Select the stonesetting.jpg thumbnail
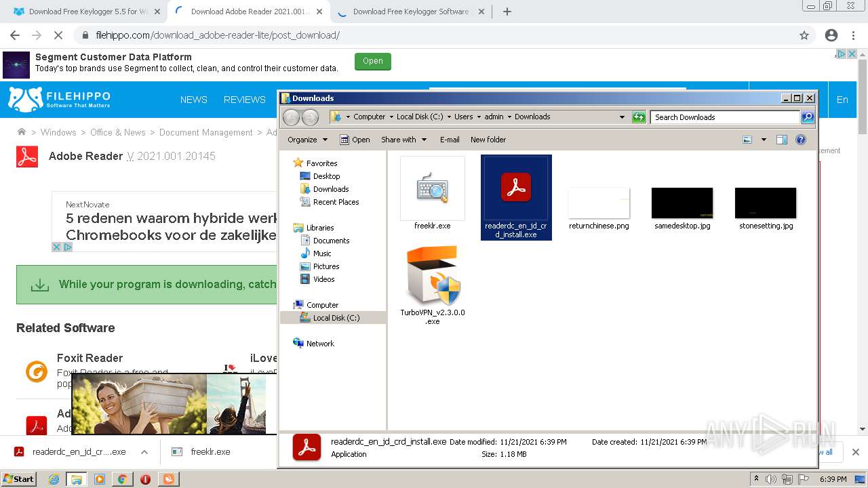The height and width of the screenshot is (488, 868). [766, 203]
